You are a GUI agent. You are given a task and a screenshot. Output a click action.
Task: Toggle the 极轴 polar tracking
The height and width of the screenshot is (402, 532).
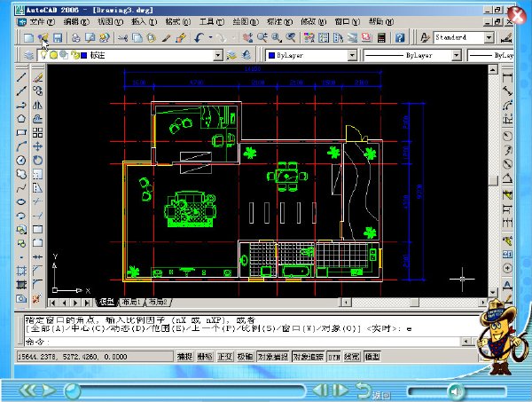click(245, 357)
